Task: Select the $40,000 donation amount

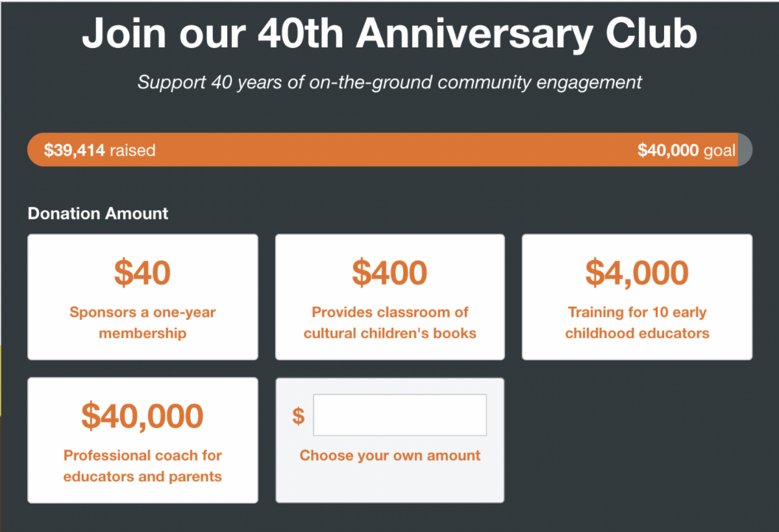Action: pyautogui.click(x=142, y=417)
